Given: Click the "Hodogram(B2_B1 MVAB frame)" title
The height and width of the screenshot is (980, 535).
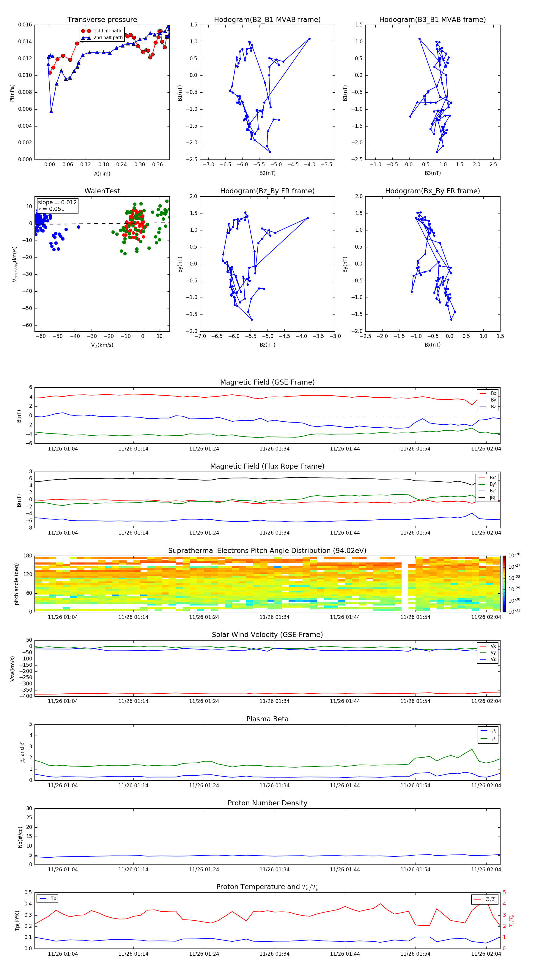Looking at the screenshot, I should (267, 20).
